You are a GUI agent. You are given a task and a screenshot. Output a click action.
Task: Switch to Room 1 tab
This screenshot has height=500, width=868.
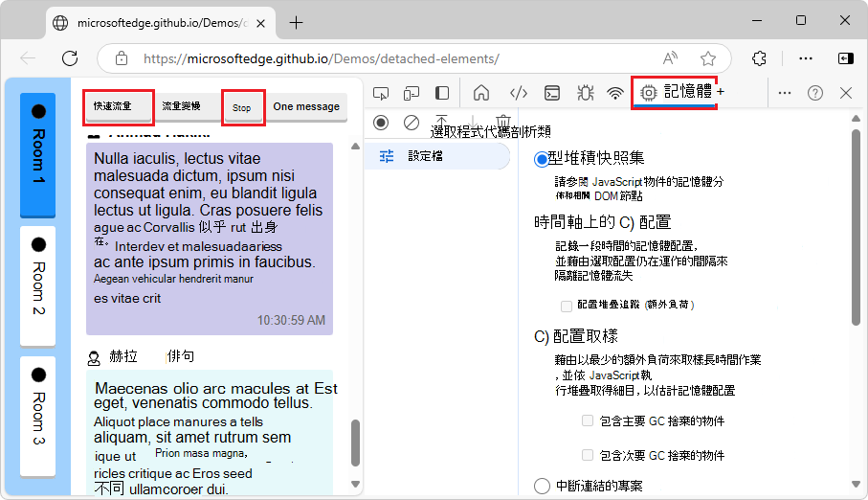point(37,154)
